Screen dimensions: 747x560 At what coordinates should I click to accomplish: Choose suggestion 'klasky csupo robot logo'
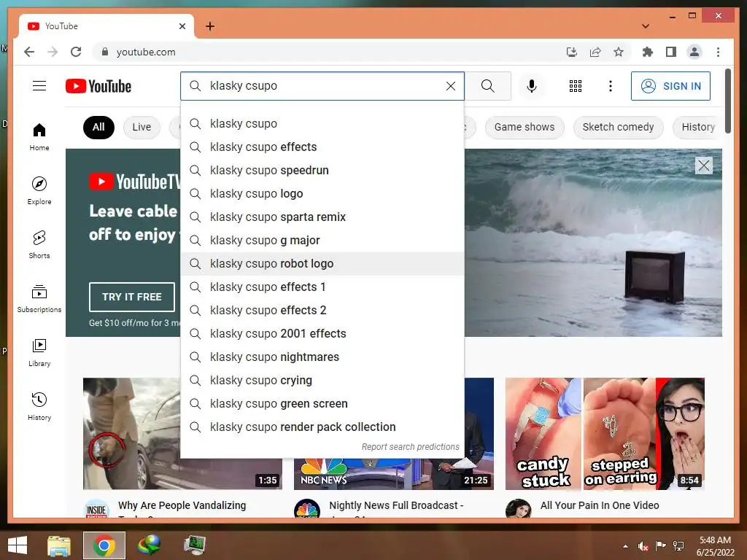(x=322, y=264)
